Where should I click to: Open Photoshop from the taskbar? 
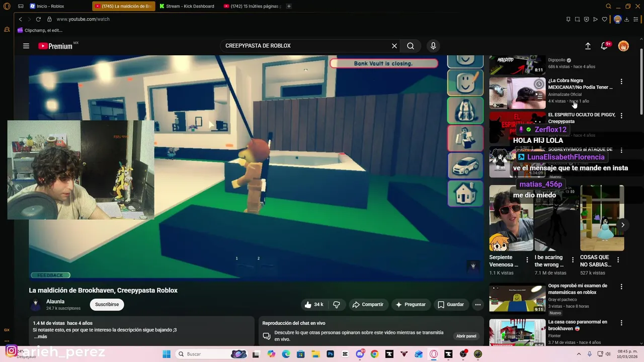click(330, 354)
